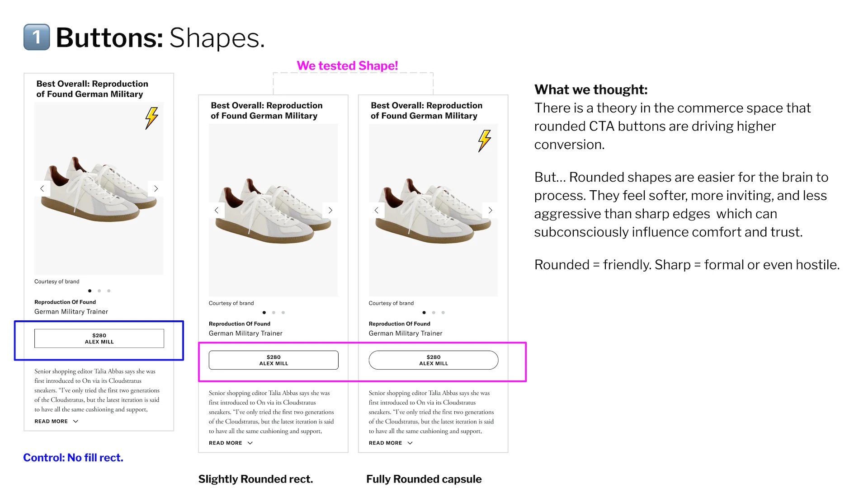Select second carousel dot on capsule card

point(434,313)
